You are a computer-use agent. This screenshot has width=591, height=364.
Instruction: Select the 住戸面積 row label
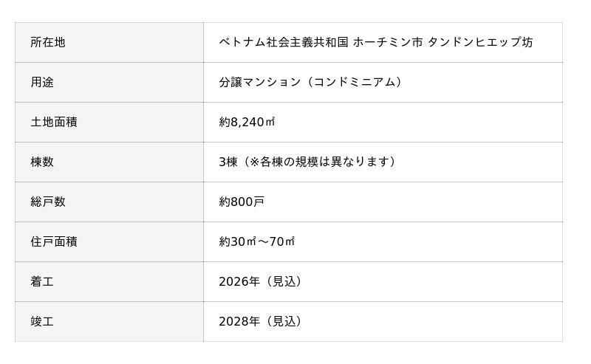tap(54, 242)
